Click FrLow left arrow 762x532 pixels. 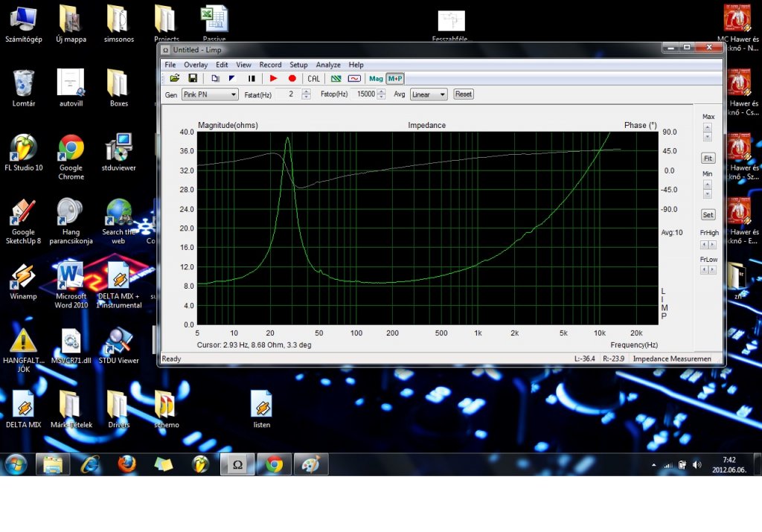pos(704,269)
